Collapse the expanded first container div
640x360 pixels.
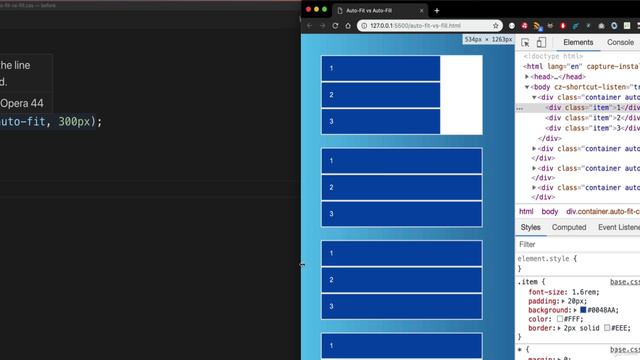pos(534,98)
